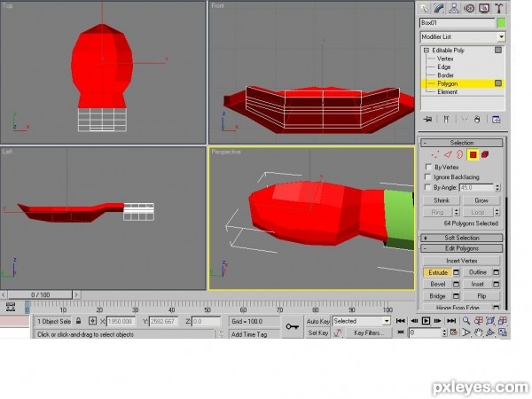
Task: Collapse the Editable Poly tree node
Action: click(426, 50)
